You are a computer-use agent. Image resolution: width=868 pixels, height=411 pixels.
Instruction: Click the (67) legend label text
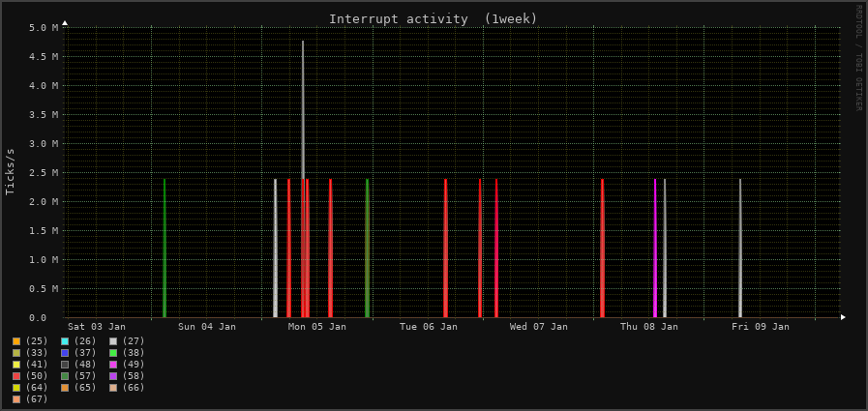37,399
